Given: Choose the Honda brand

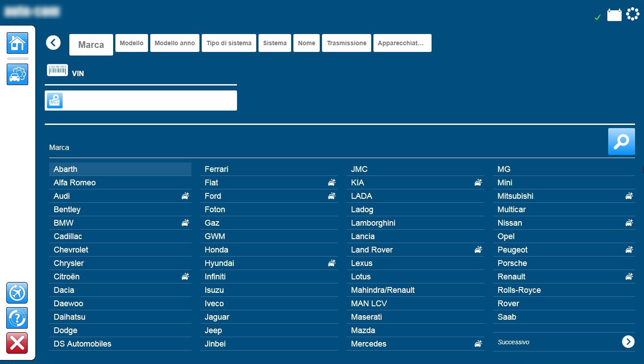Looking at the screenshot, I should 269,250.
